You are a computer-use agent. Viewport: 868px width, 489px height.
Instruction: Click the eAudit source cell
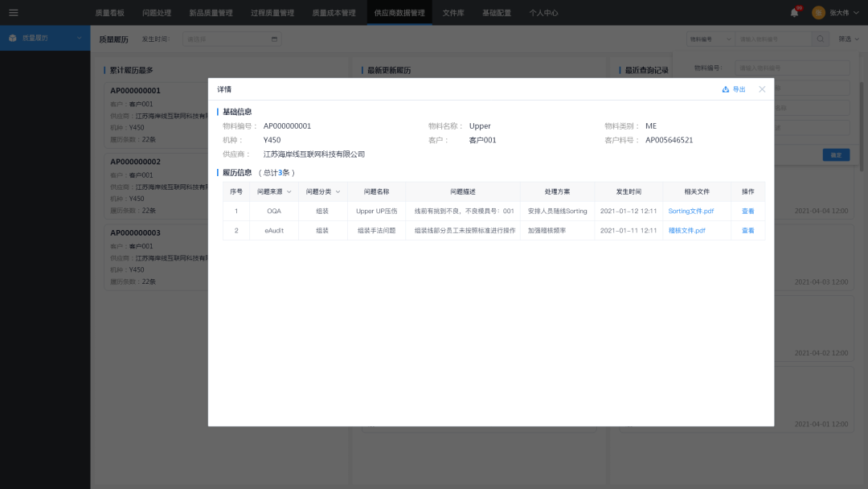click(x=274, y=230)
